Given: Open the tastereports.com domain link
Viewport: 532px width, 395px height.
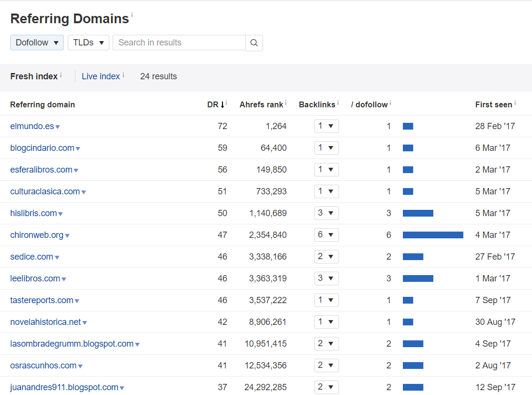Looking at the screenshot, I should (x=42, y=300).
